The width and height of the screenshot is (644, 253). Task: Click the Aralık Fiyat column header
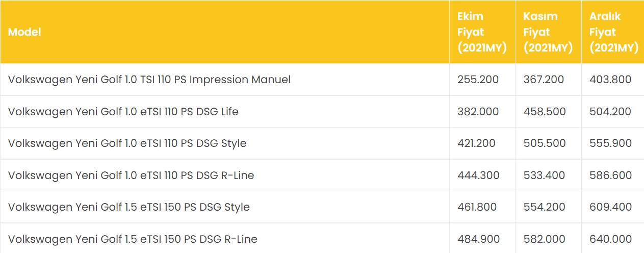(x=613, y=32)
